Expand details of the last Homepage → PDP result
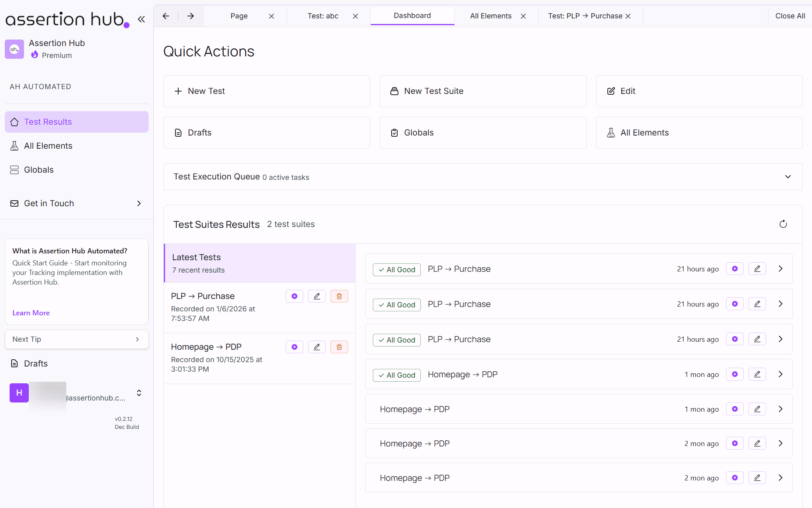Screen dimensions: 812x508 [x=780, y=478]
